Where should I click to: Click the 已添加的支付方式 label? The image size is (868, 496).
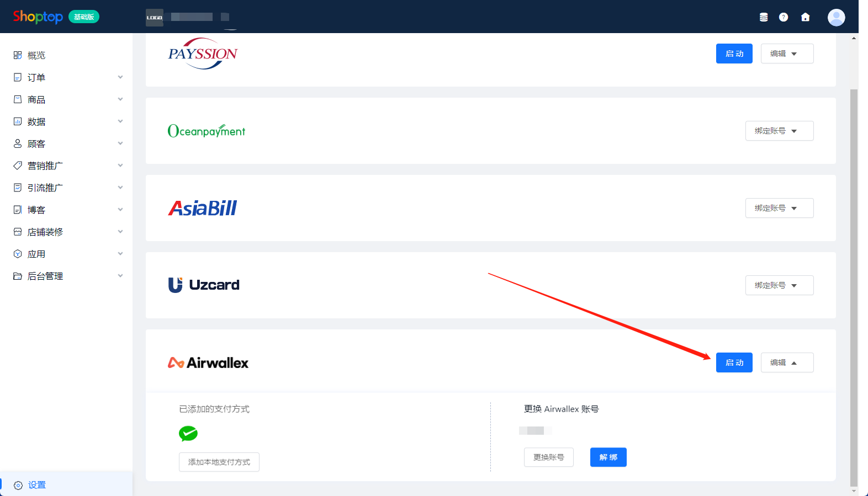214,409
